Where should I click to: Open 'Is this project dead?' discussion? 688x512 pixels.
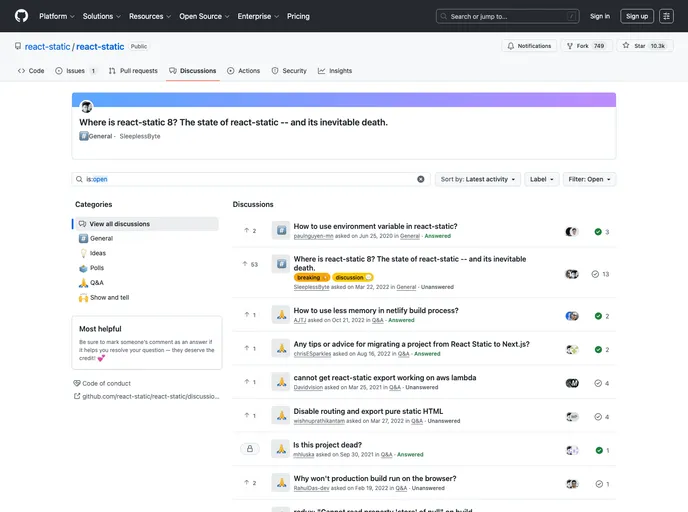[x=327, y=445]
